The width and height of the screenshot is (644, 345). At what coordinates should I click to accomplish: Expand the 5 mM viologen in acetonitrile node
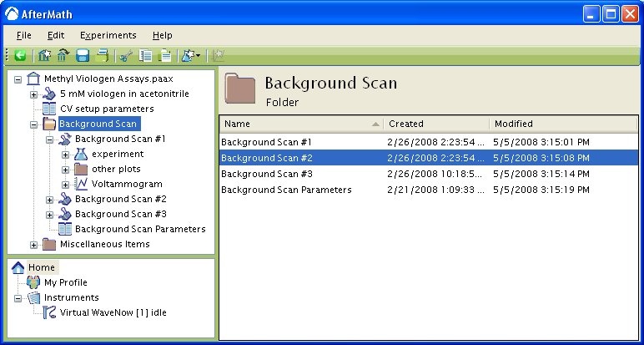[x=33, y=94]
